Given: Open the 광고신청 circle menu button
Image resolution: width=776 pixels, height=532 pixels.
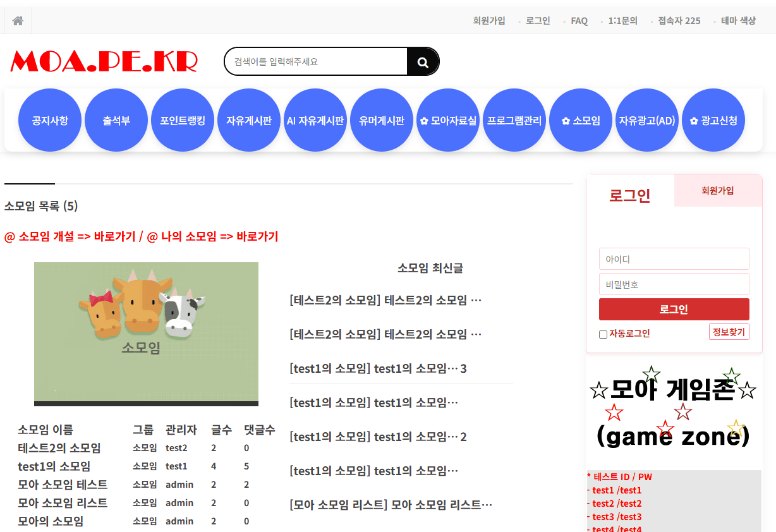Looking at the screenshot, I should pos(713,120).
